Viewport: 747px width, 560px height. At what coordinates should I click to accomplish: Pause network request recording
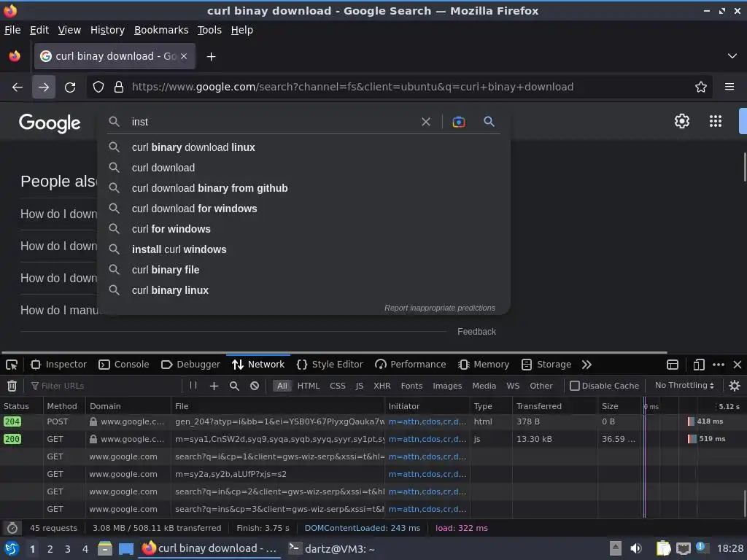pos(193,385)
